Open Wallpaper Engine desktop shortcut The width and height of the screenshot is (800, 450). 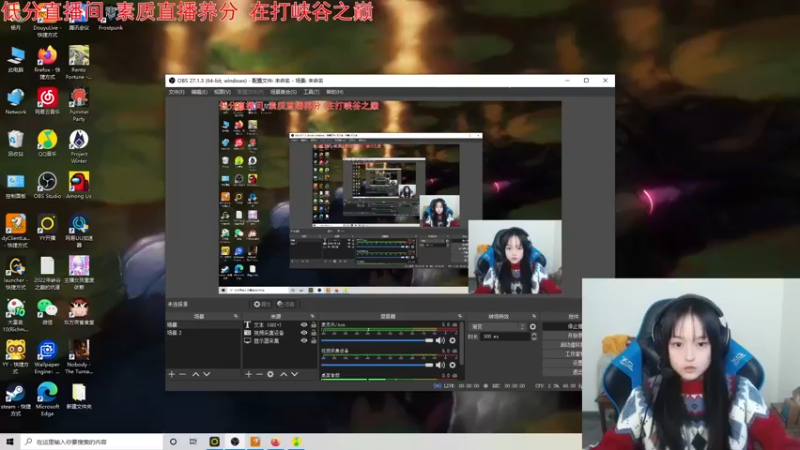tap(47, 357)
